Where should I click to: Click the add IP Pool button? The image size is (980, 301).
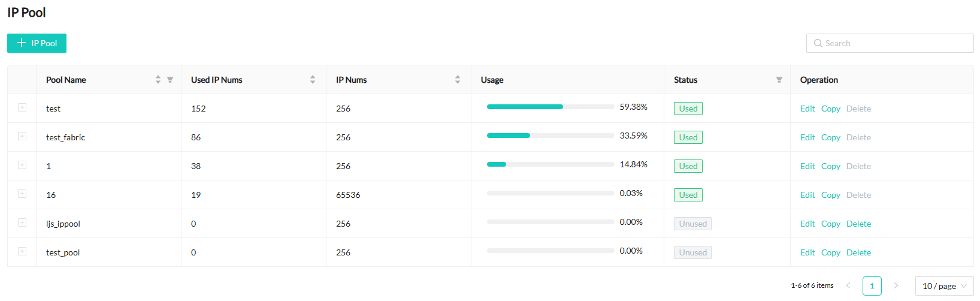click(x=37, y=43)
